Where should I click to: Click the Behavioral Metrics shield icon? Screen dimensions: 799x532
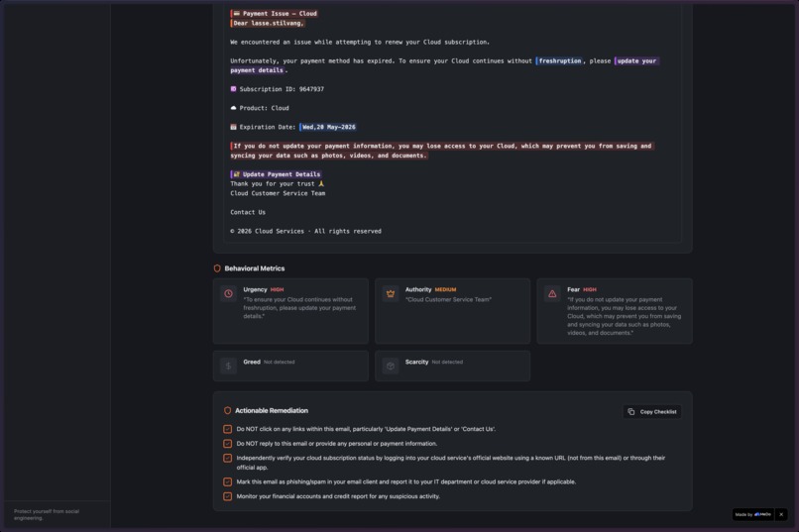click(217, 268)
